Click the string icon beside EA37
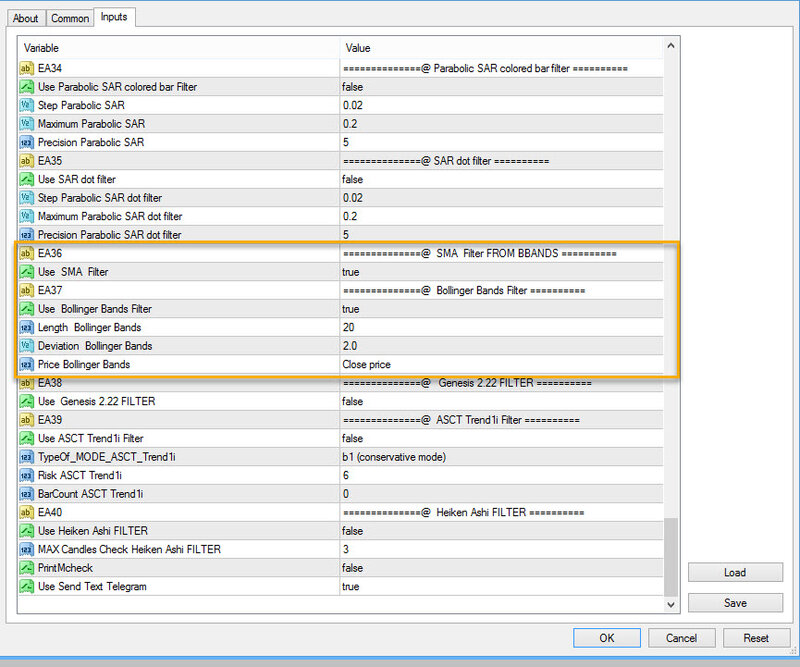This screenshot has height=667, width=800. (x=27, y=290)
